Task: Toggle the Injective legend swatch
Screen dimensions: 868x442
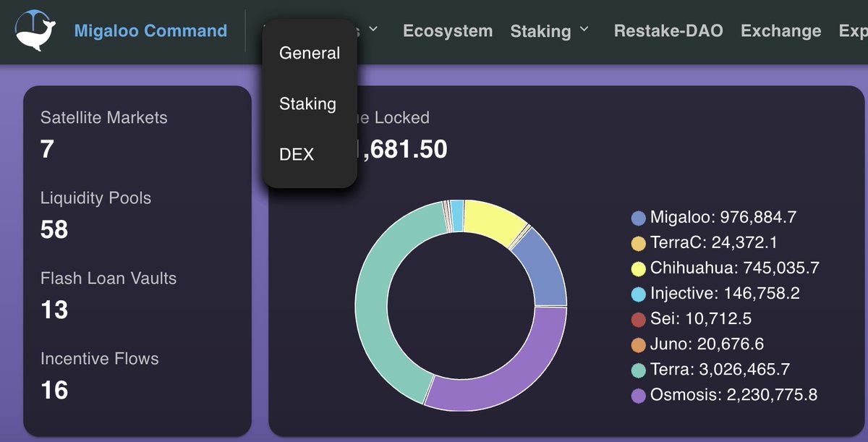Action: (x=638, y=294)
